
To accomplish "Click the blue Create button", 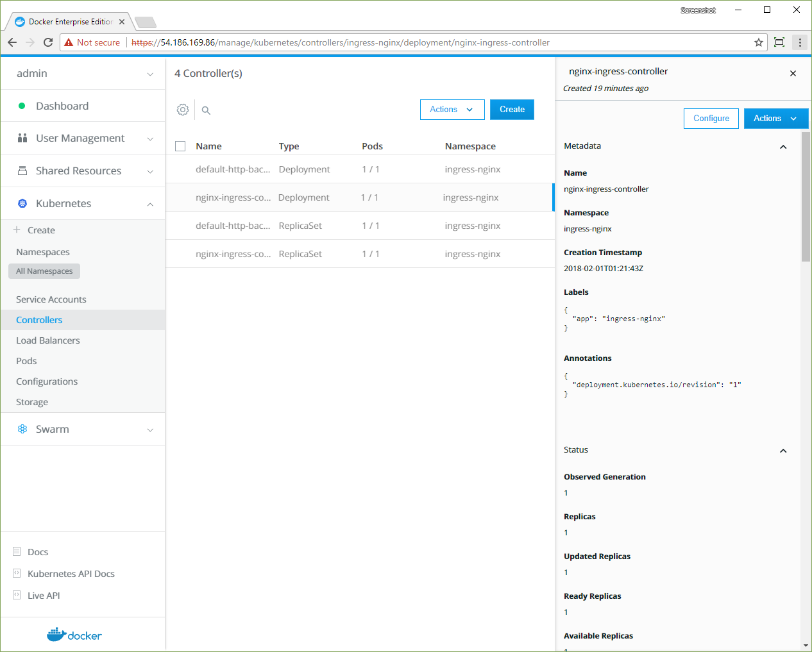I will pyautogui.click(x=512, y=110).
